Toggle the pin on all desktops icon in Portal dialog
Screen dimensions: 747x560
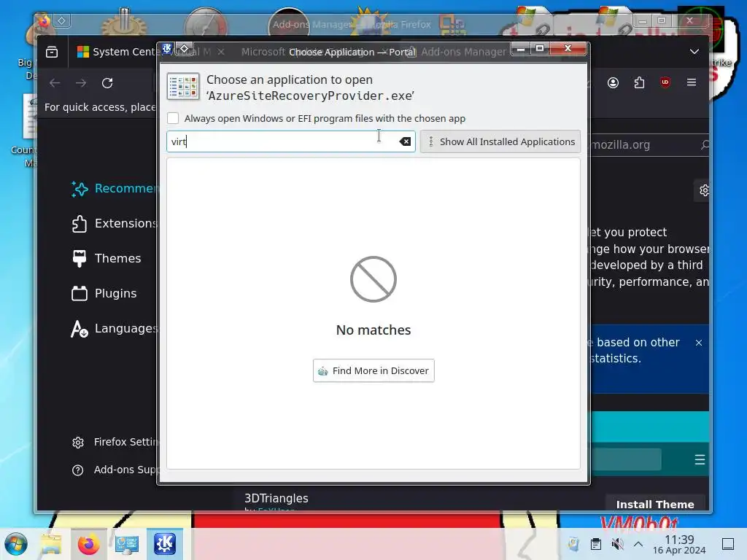(185, 49)
